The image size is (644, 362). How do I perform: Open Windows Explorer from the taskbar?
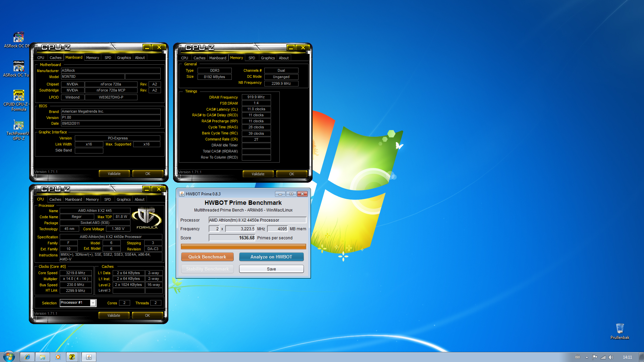[x=43, y=357]
